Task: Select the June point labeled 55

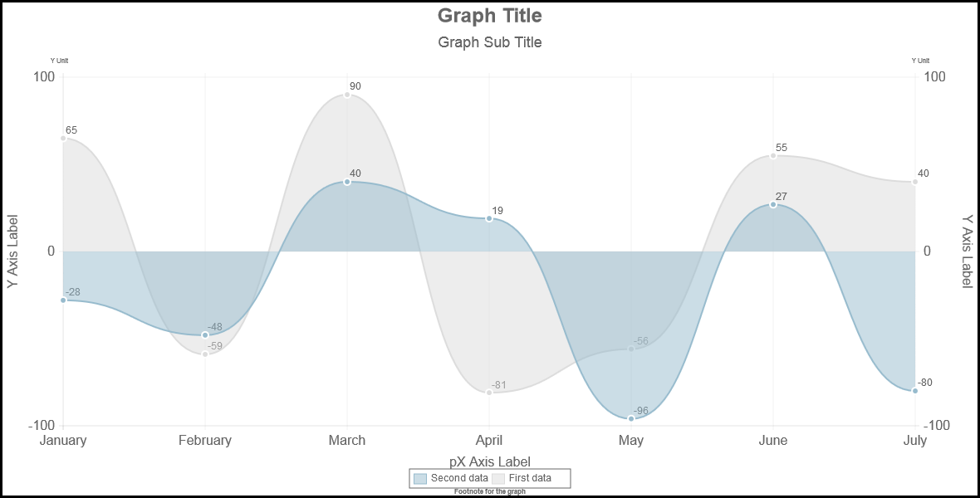Action: point(773,155)
